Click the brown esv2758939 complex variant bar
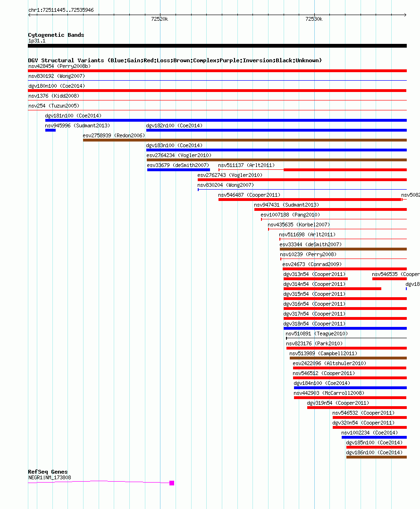The image size is (420, 509). click(244, 140)
